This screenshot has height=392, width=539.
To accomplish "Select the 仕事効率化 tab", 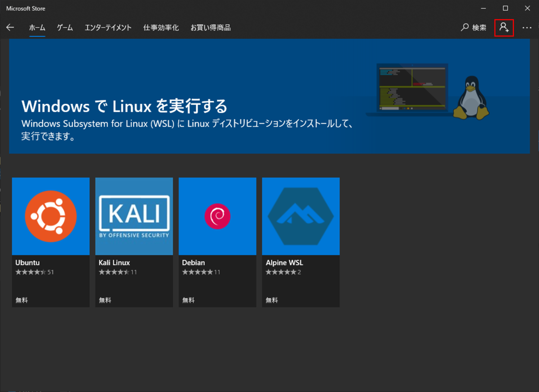I will point(161,28).
